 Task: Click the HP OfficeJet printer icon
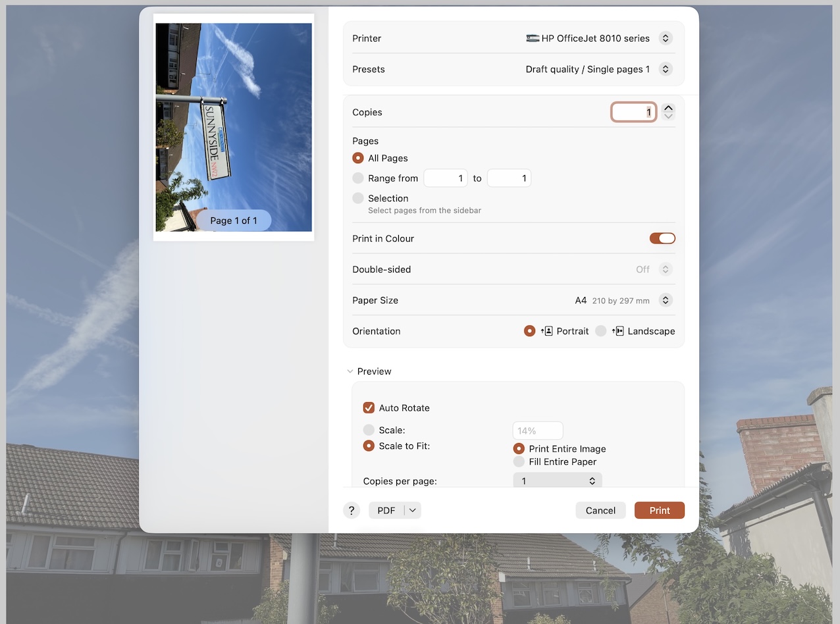[x=533, y=38]
